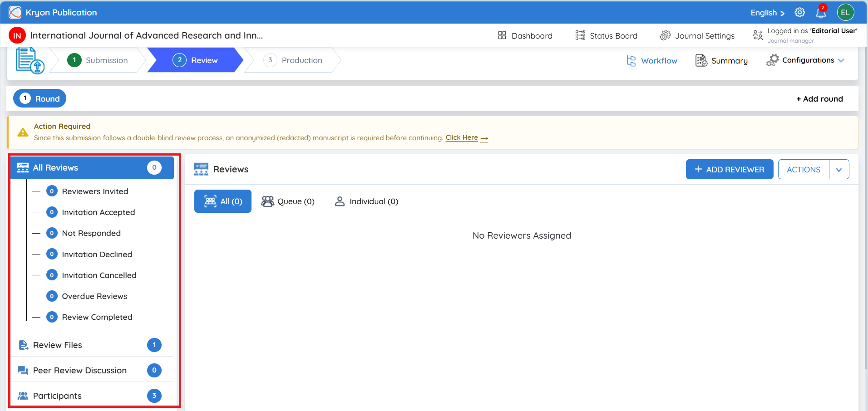Select the Round 1 tab
This screenshot has height=411, width=868.
tap(40, 98)
